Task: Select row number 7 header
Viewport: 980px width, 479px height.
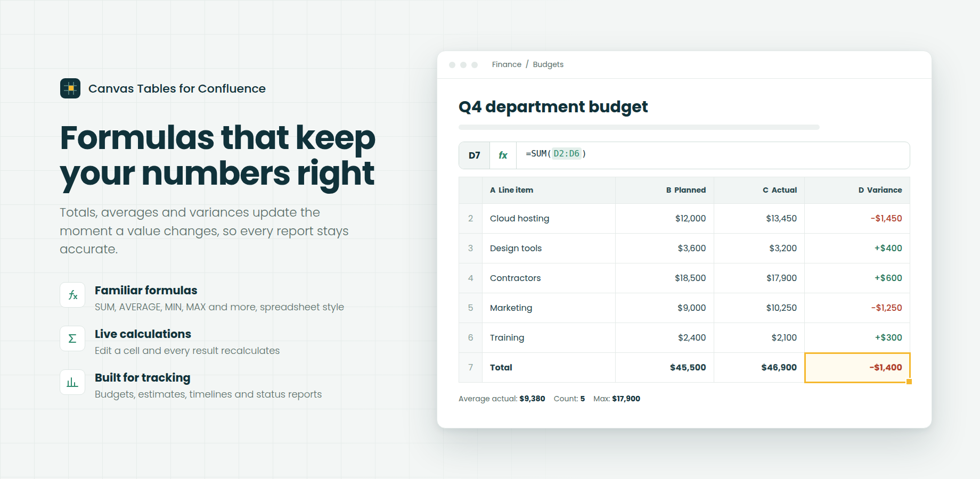Action: (471, 367)
